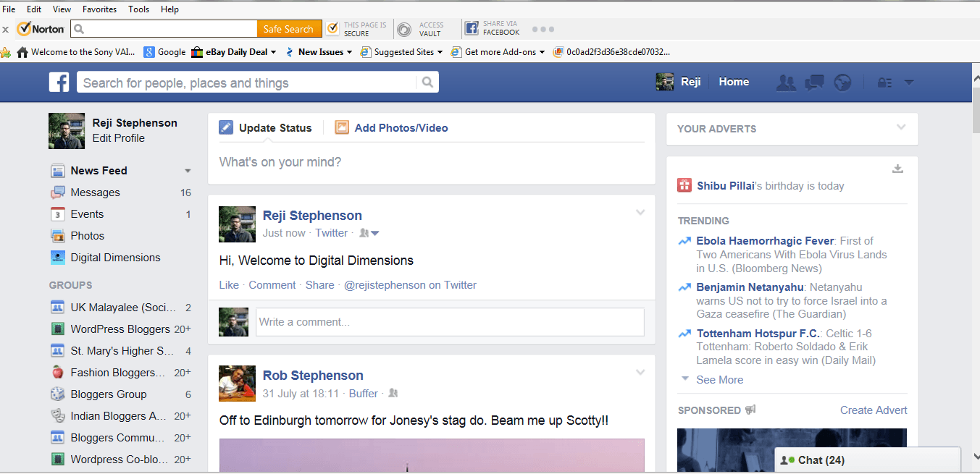
Task: Expand trending with See More
Action: click(x=719, y=380)
